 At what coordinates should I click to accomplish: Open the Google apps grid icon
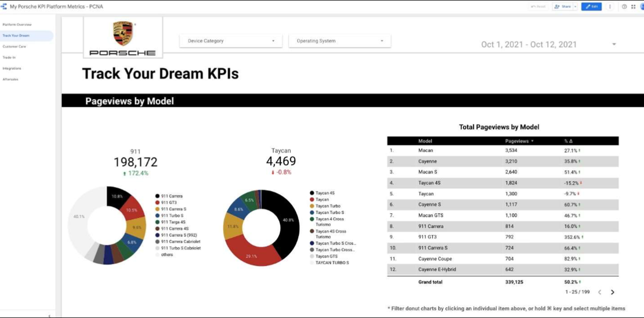click(x=633, y=7)
